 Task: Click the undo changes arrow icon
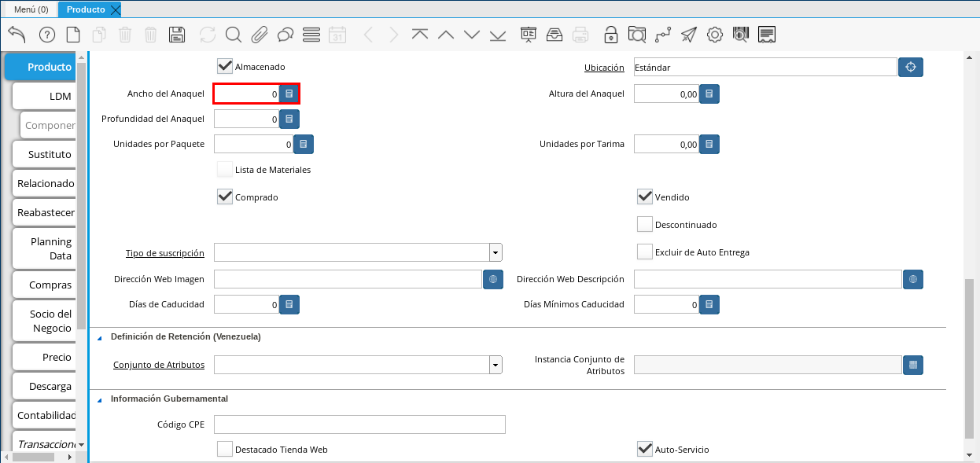[17, 35]
